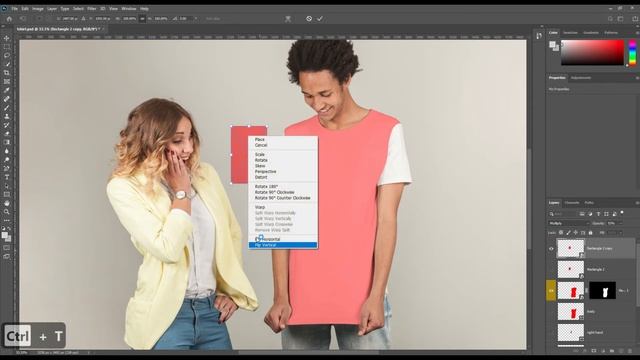Choose Skew in context menu

[x=283, y=166]
